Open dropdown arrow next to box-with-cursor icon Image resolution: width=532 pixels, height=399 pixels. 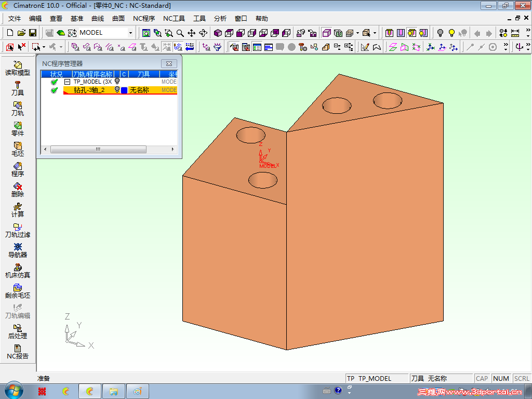click(375, 33)
